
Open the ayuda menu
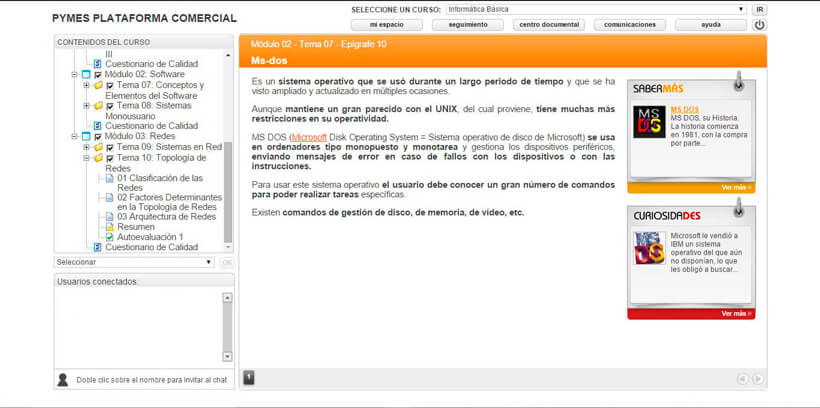[x=711, y=25]
